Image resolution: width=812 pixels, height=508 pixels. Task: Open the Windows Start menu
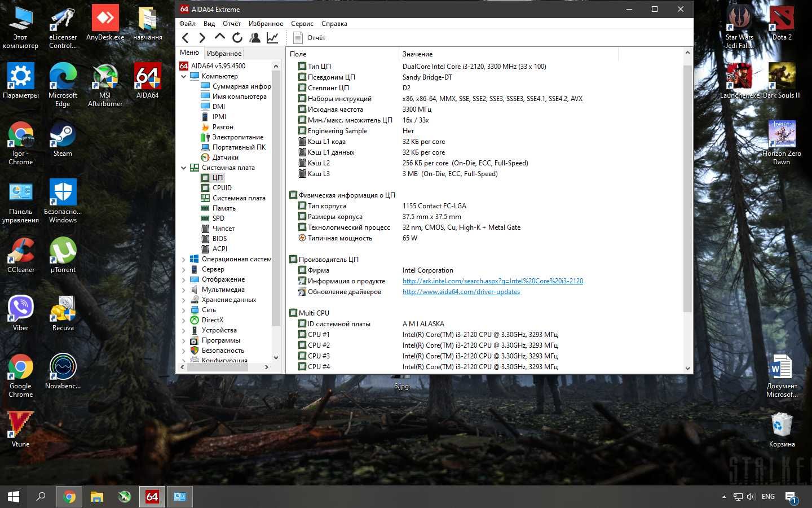[14, 497]
